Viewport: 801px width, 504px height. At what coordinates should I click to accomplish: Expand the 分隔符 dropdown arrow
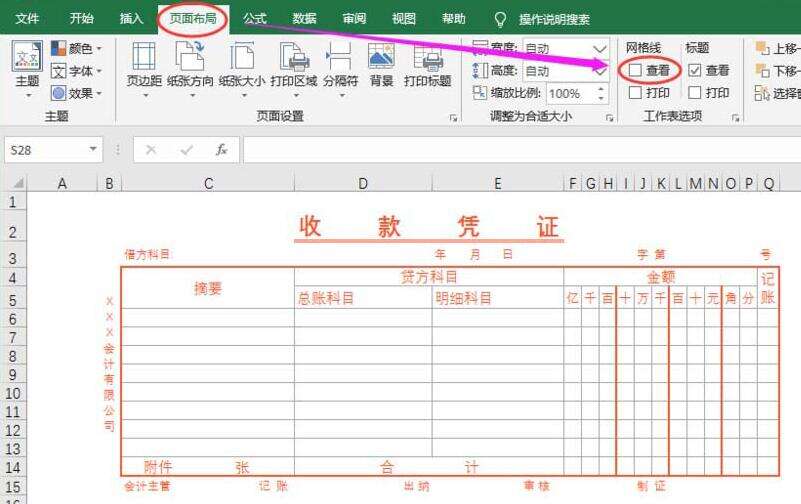point(342,95)
